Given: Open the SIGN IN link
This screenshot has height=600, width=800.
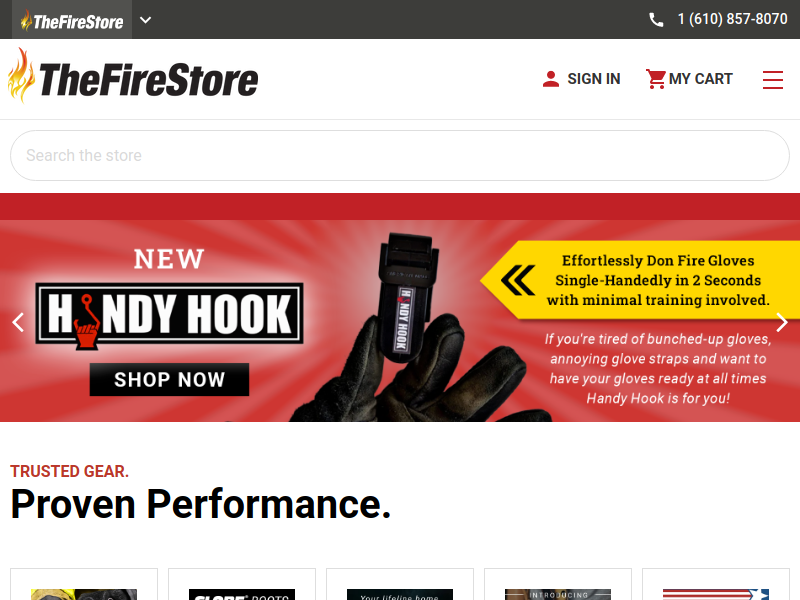Looking at the screenshot, I should (x=594, y=79).
